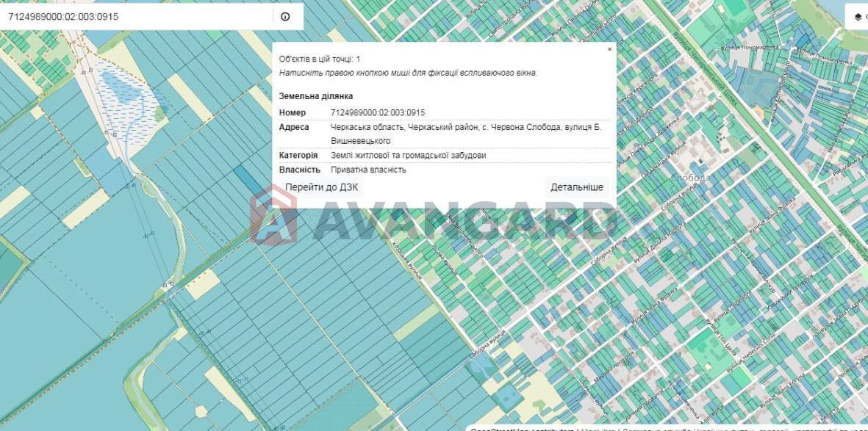Click the 'Категорія' land category value

(408, 155)
